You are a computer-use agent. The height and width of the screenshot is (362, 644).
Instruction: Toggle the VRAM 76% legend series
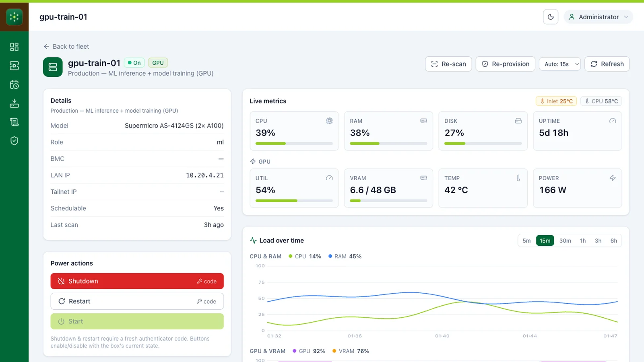351,351
